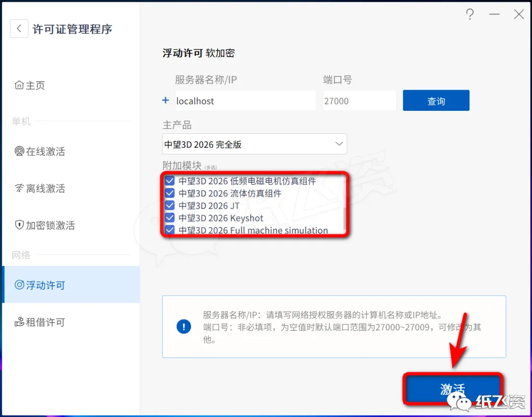Viewport: 532px width, 417px height.
Task: Toggle the 中望3D 2026 Keyshot checkbox
Action: click(x=169, y=218)
